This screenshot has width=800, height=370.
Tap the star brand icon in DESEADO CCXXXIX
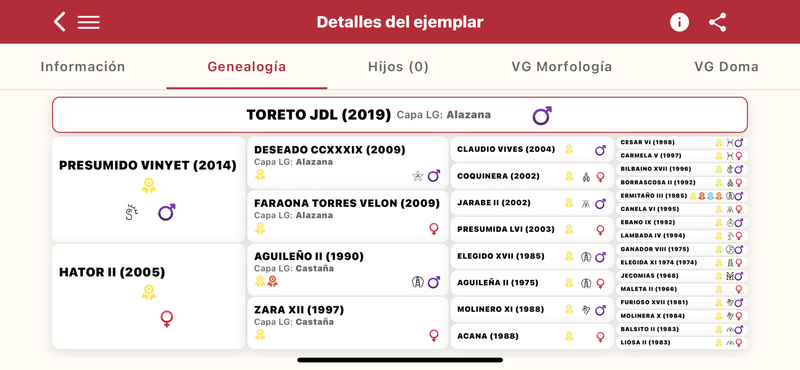coord(417,176)
